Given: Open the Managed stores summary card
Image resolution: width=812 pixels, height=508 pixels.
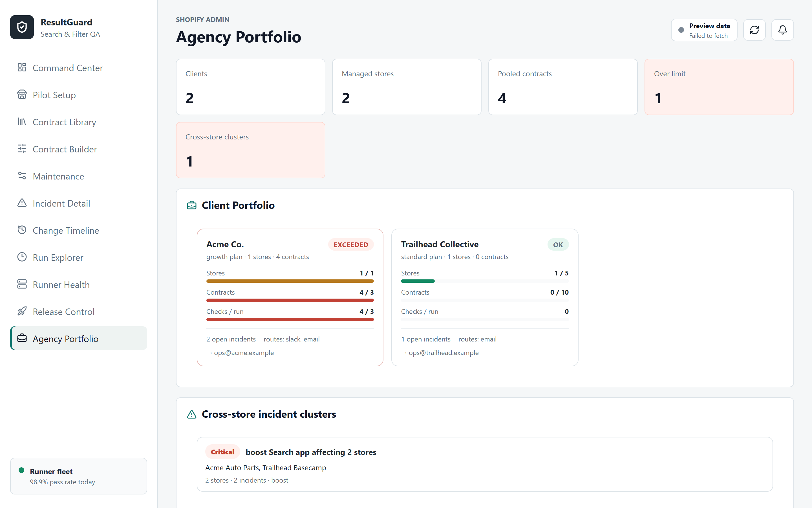Looking at the screenshot, I should coord(407,87).
